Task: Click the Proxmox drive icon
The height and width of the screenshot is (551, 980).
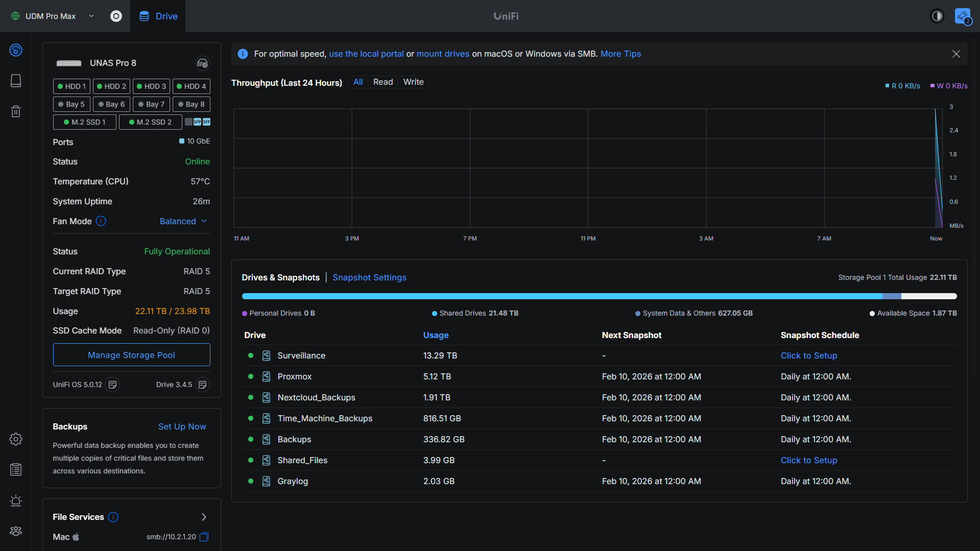Action: point(266,377)
